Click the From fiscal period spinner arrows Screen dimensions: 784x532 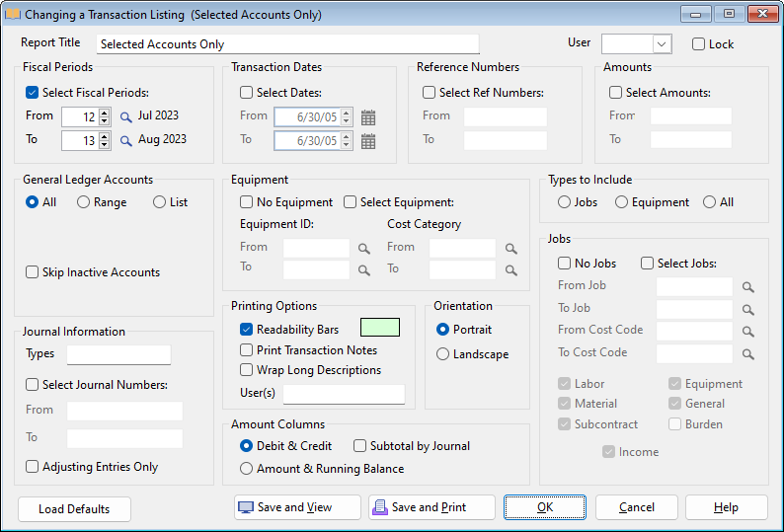pos(104,116)
